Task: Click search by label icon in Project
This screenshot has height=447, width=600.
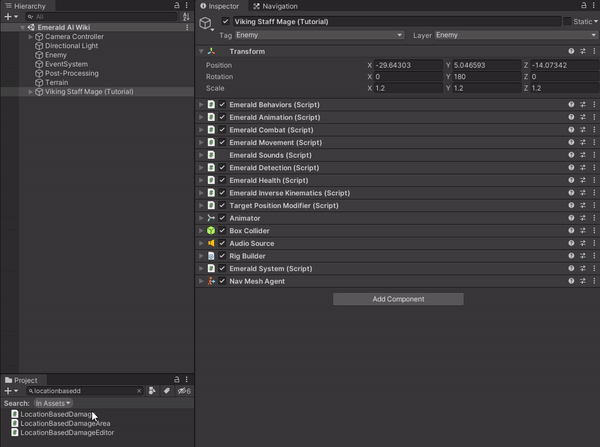Action: click(x=166, y=391)
